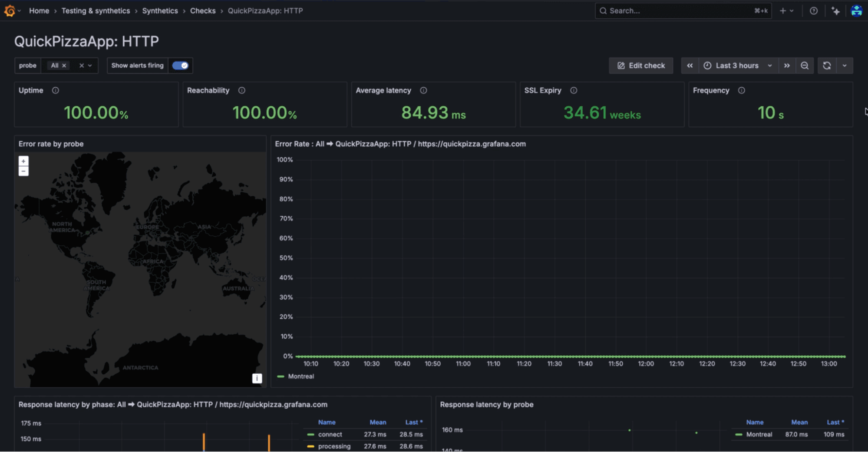This screenshot has height=452, width=868.
Task: Open the plus add-new menu
Action: tap(786, 11)
